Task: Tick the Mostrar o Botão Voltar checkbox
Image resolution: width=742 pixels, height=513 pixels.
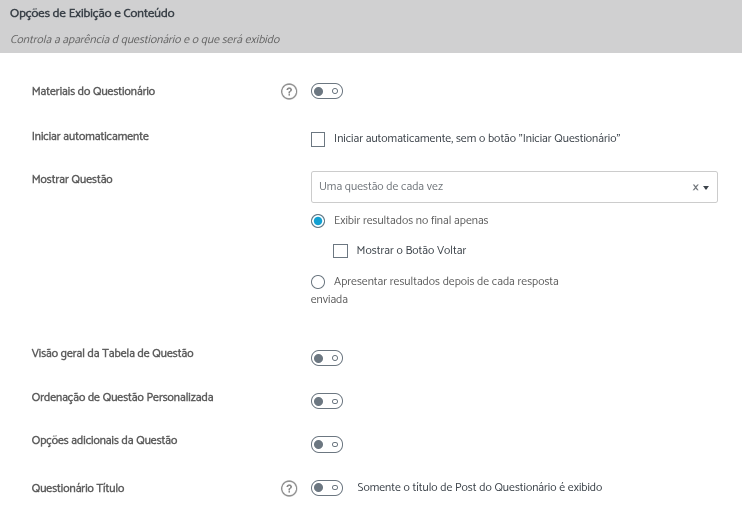Action: pyautogui.click(x=340, y=251)
